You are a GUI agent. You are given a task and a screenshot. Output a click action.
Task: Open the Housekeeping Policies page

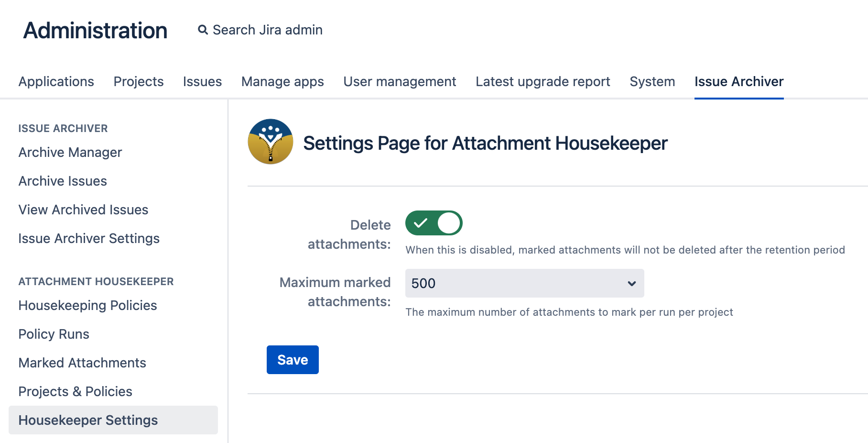point(87,305)
